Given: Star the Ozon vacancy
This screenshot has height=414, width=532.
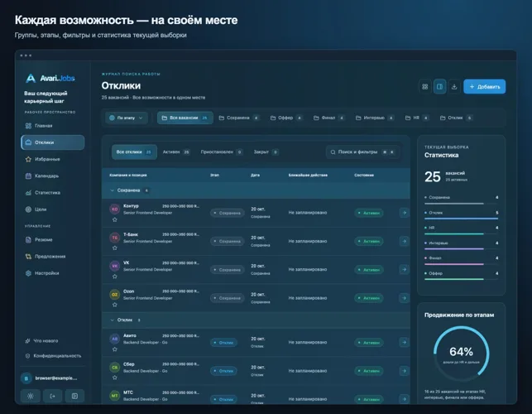Looking at the screenshot, I should click(x=115, y=305).
